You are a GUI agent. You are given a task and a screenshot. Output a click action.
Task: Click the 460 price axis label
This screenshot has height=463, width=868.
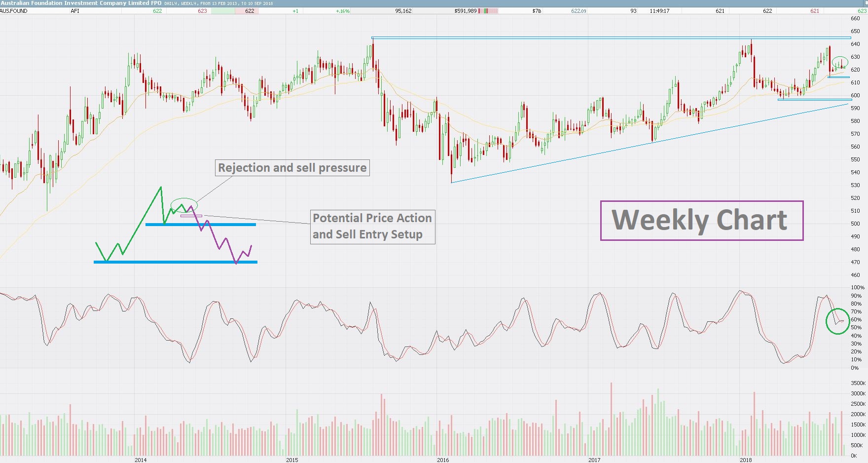[855, 275]
